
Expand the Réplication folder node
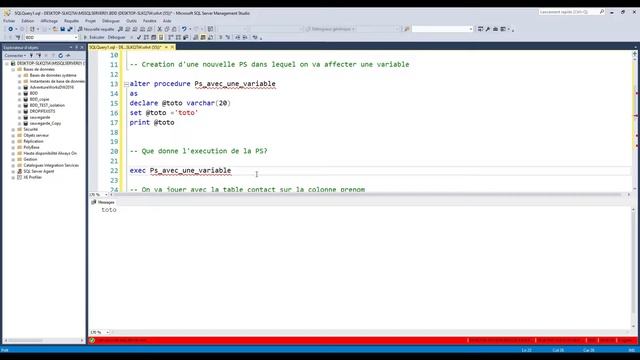13,141
